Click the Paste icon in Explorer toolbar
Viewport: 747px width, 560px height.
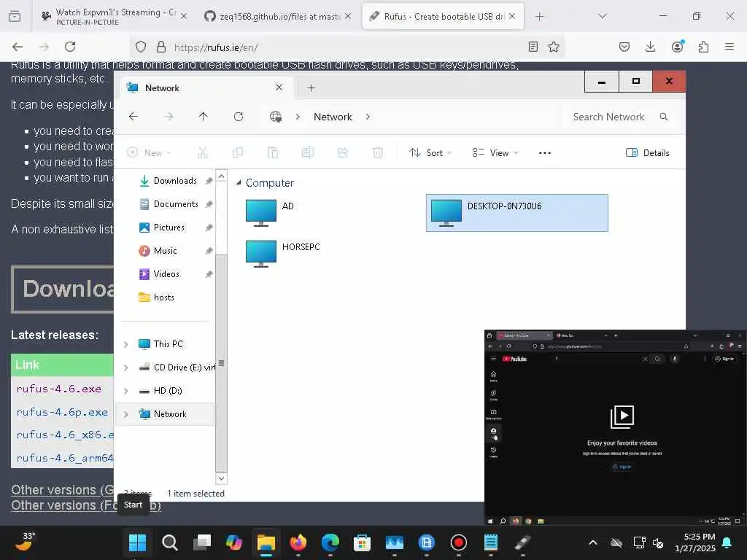273,152
